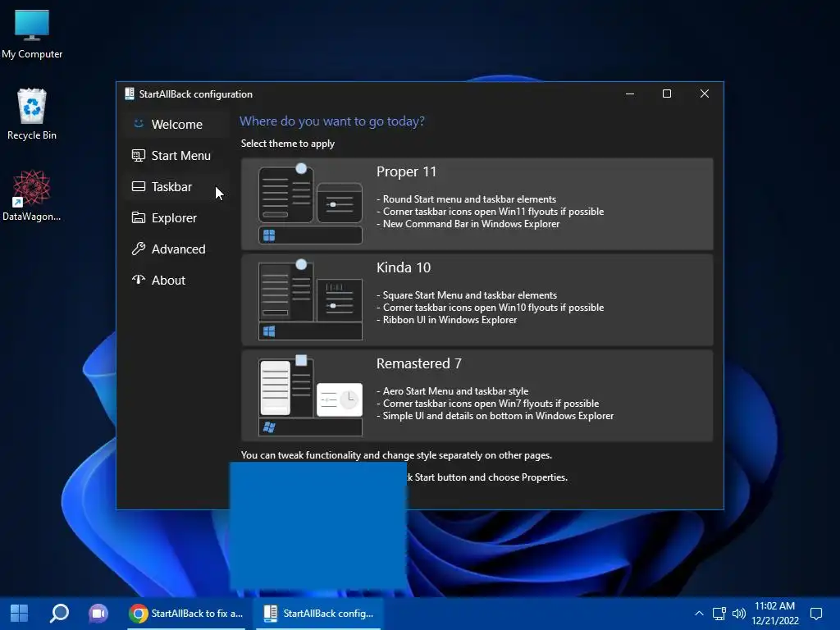Open the Windows Start button
Image resolution: width=840 pixels, height=630 pixels.
[20, 614]
